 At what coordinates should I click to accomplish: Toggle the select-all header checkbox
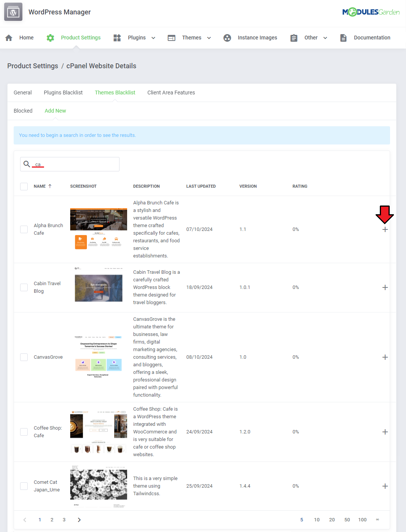(24, 187)
